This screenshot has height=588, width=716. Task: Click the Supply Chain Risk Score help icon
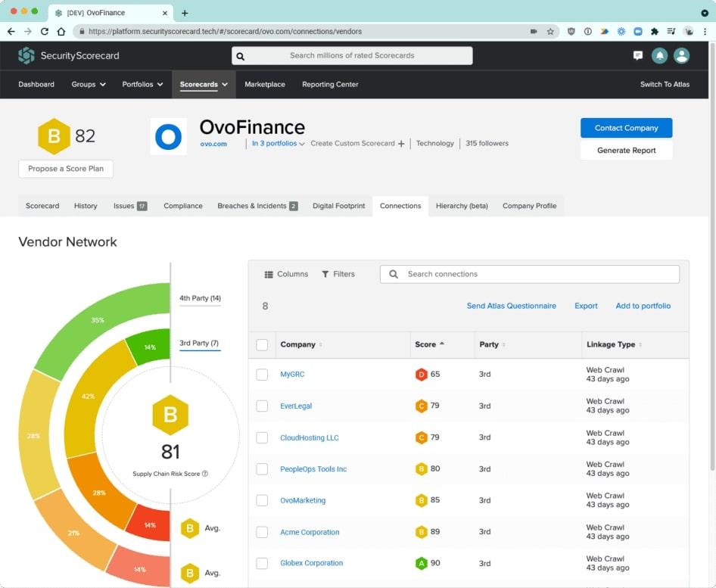pos(205,474)
